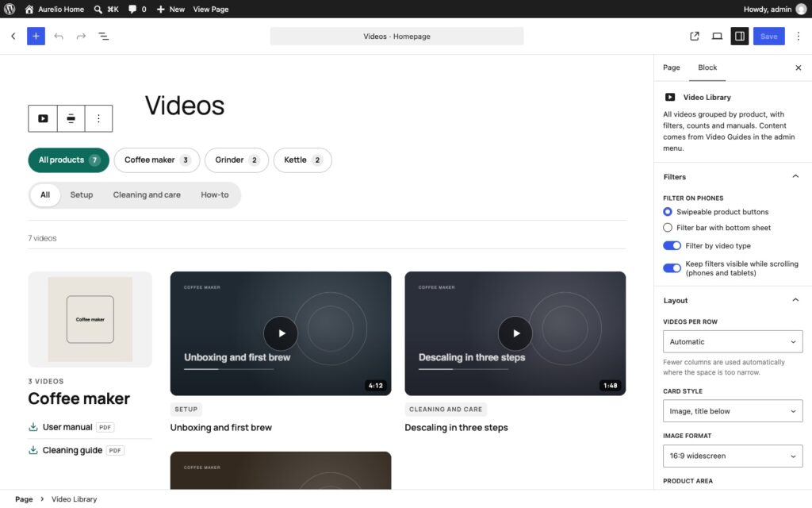Open the Videos per row dropdown
The height and width of the screenshot is (508, 812).
(733, 341)
